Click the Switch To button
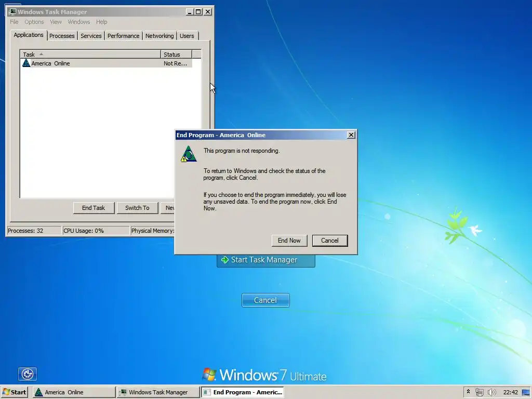The image size is (532, 399). tap(137, 208)
